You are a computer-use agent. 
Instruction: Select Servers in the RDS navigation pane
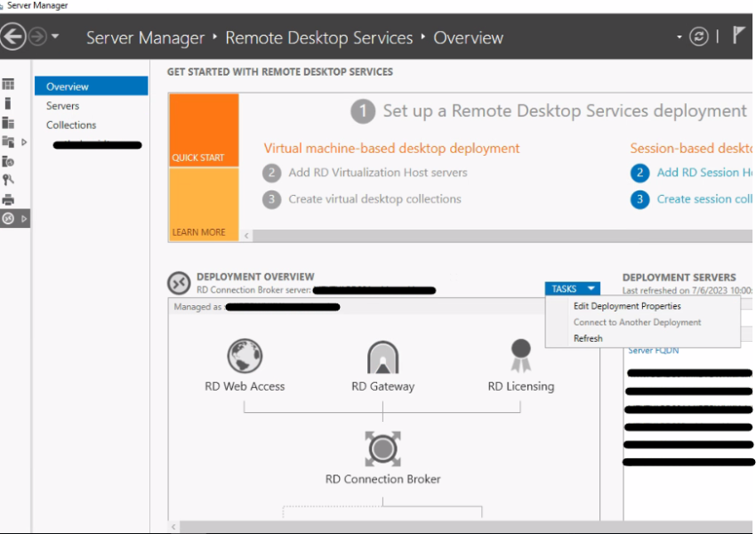[x=63, y=105]
